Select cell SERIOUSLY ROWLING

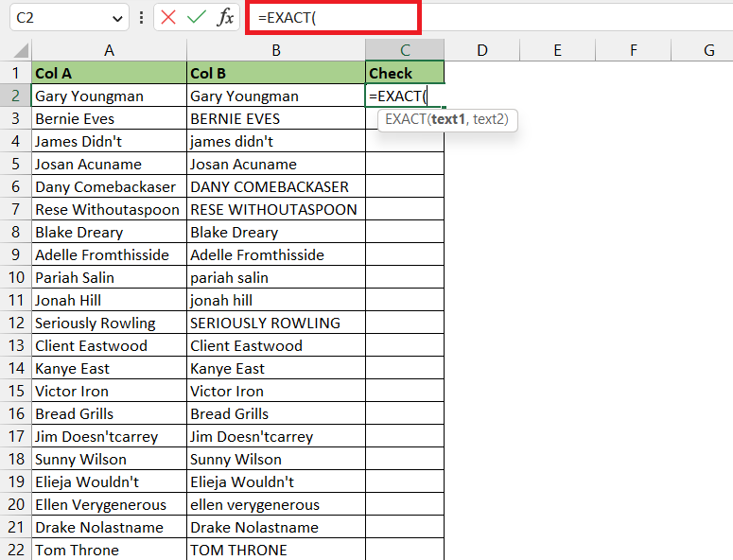click(x=276, y=323)
